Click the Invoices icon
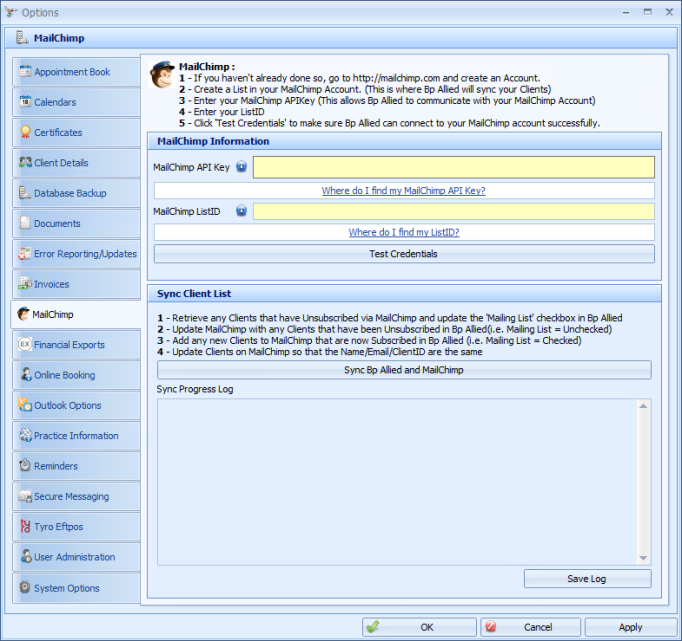 tap(25, 284)
